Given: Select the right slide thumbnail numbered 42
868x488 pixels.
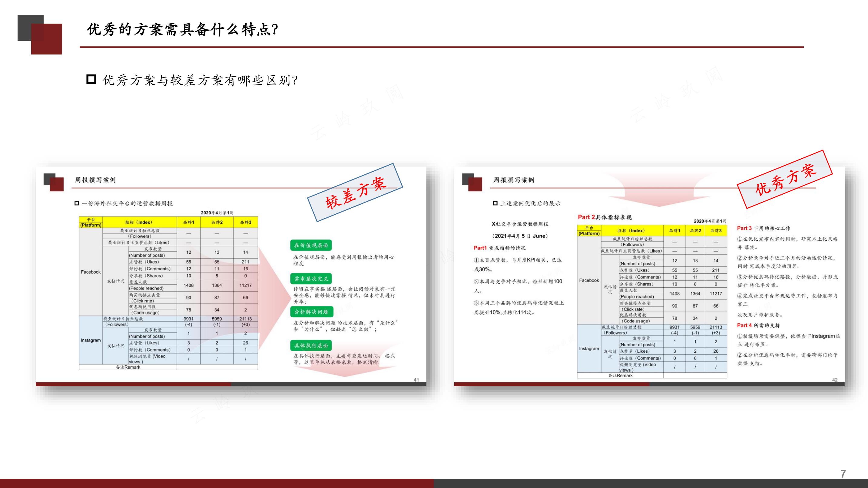Looking at the screenshot, I should click(649, 276).
